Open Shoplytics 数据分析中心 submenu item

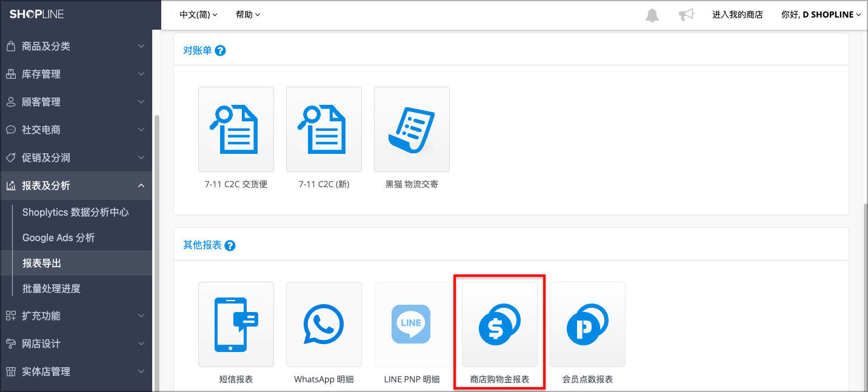click(76, 212)
